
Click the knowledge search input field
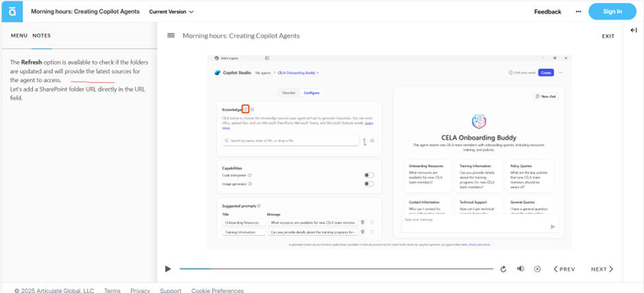tap(290, 141)
